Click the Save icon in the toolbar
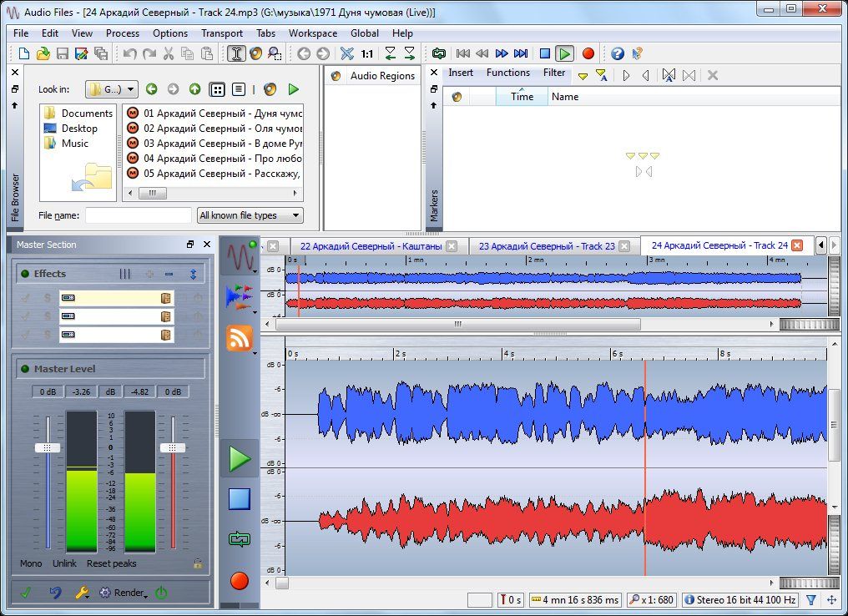This screenshot has width=848, height=616. pyautogui.click(x=63, y=53)
